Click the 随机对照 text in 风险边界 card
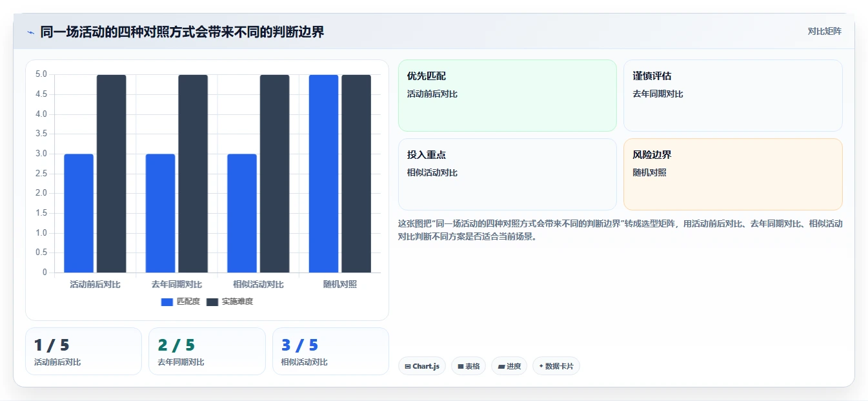This screenshot has width=868, height=401. 650,172
